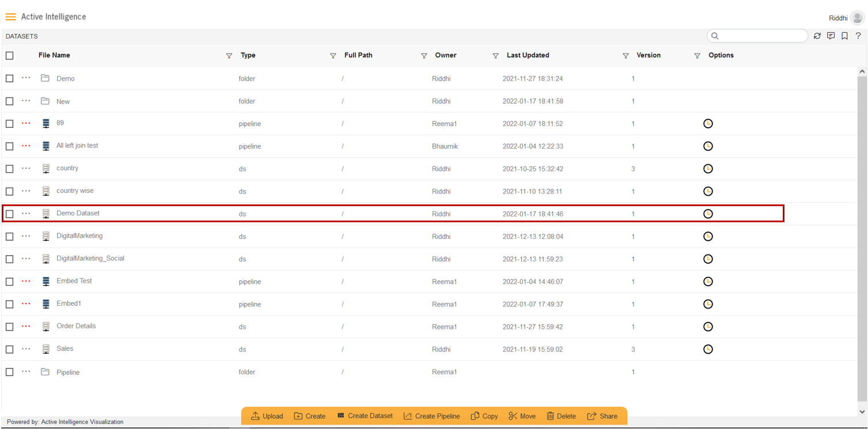Click the bookmark icon in the toolbar
Viewport: 868px width, 429px height.
(844, 36)
